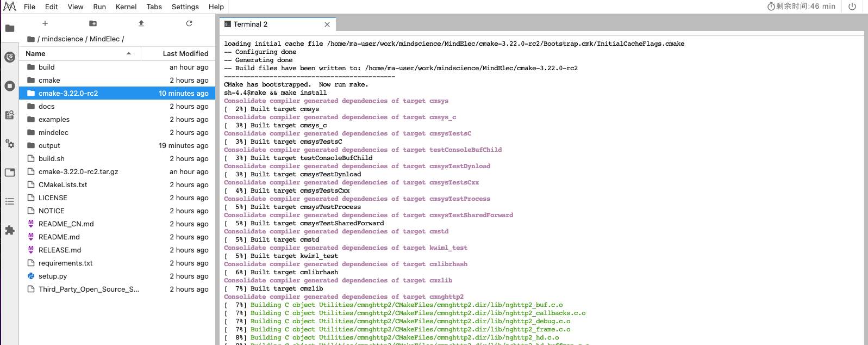Screen dimensions: 868x345
Task: Select the Terminal 2 tab
Action: [x=278, y=24]
